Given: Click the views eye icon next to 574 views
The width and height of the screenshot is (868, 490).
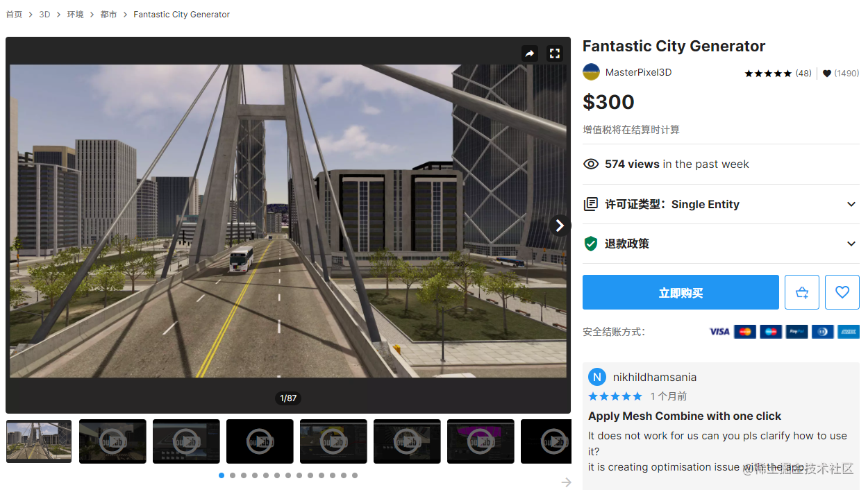Looking at the screenshot, I should point(591,164).
